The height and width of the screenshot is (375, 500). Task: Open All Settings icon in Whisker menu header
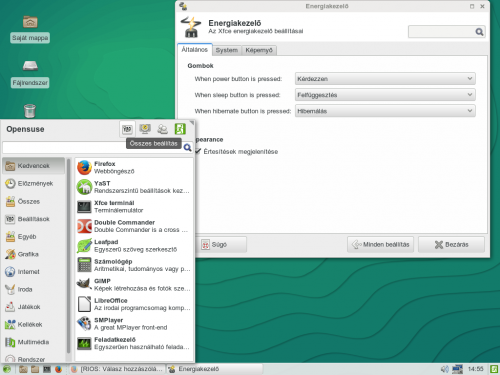[x=127, y=129]
